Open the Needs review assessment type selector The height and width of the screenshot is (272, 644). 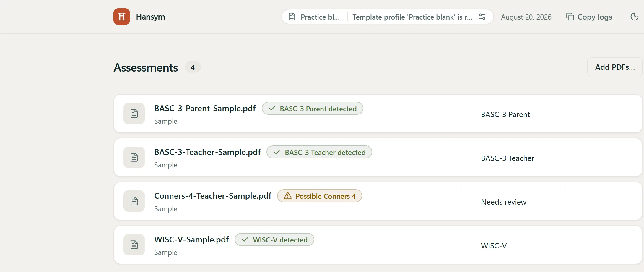pos(503,202)
